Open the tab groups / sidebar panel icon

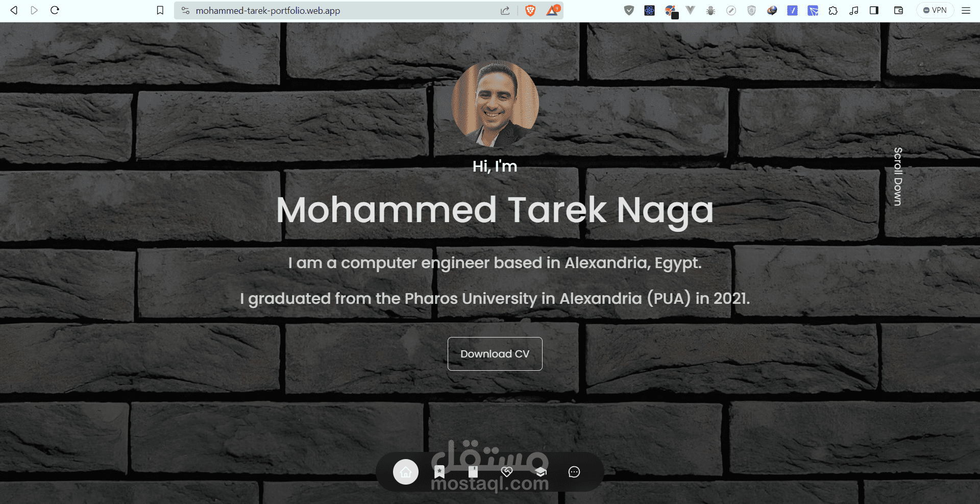[874, 10]
